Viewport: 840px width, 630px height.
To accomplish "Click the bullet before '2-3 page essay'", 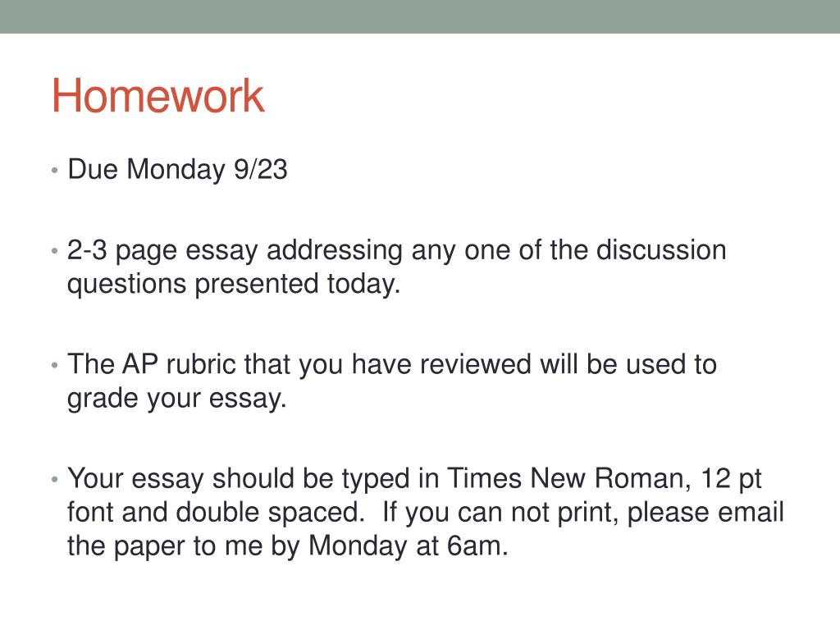I will [x=55, y=250].
